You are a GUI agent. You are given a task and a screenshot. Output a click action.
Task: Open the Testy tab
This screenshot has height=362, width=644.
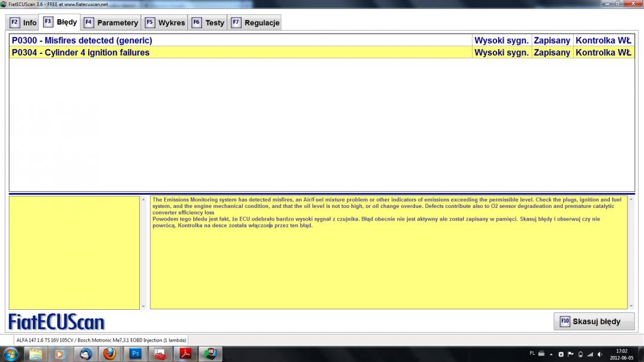pyautogui.click(x=208, y=23)
